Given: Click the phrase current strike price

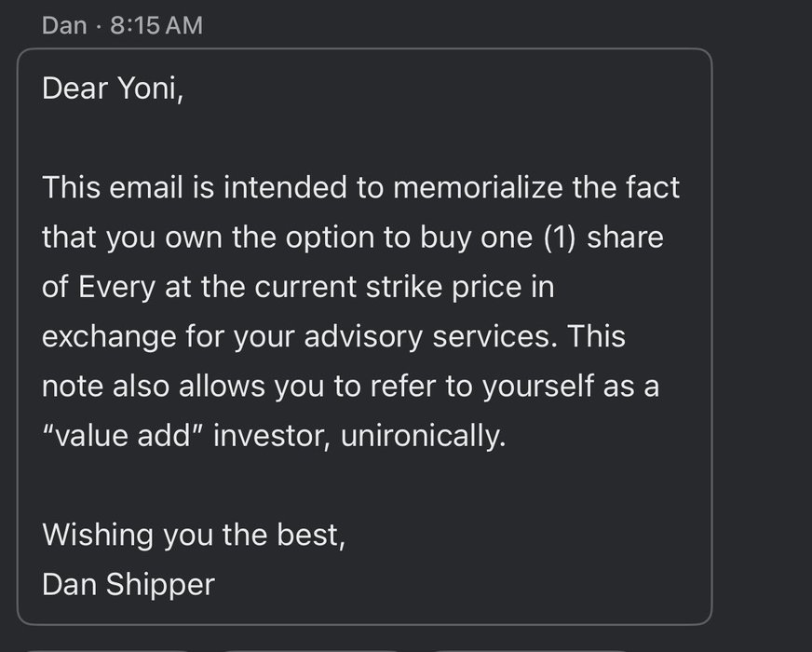Looking at the screenshot, I should pos(404,287).
